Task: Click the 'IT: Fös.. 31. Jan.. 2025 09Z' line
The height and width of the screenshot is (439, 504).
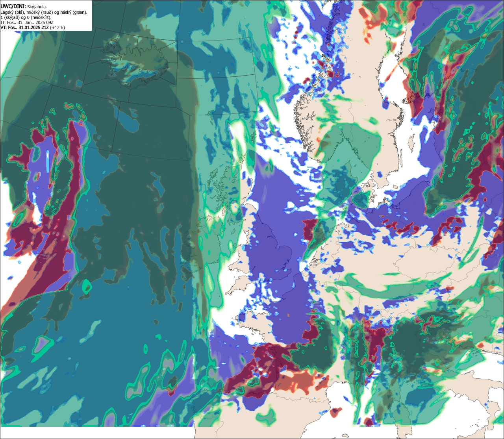Action: click(x=27, y=22)
